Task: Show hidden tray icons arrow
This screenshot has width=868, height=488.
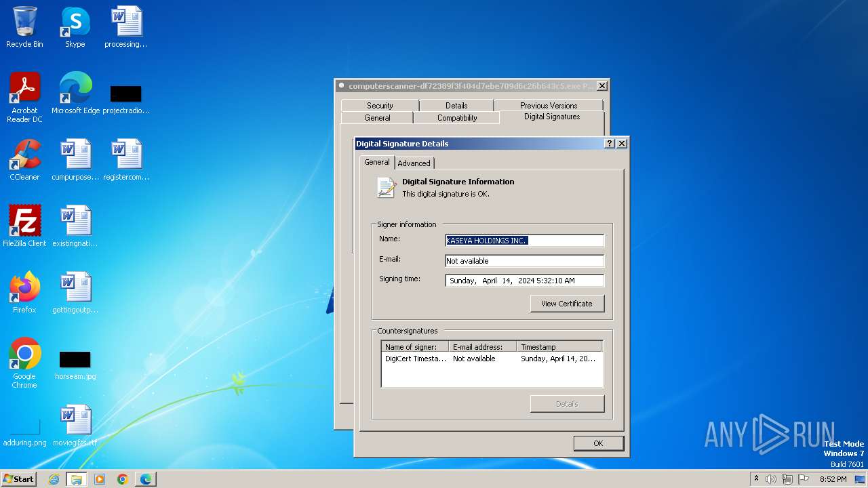Action: (x=756, y=479)
